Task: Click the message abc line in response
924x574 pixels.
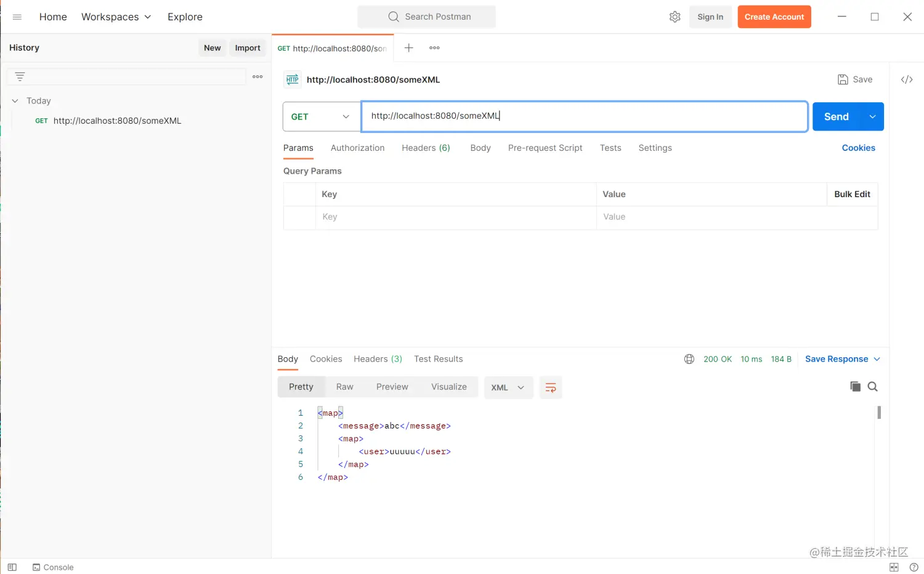Action: [x=394, y=426]
